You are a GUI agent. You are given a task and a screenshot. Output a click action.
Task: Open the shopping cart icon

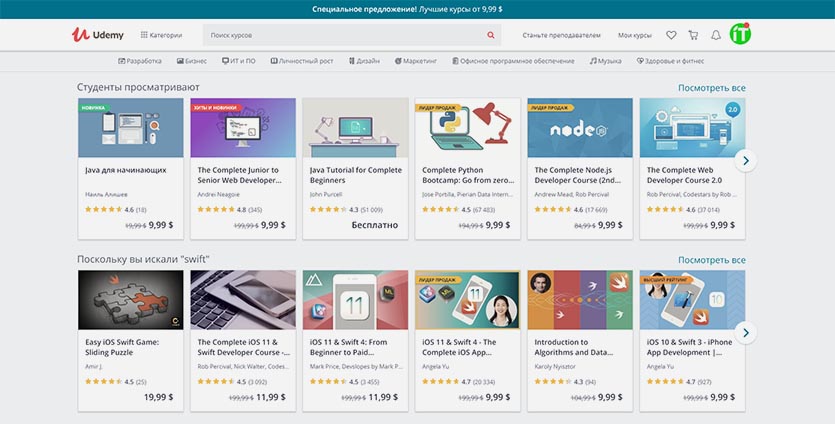[x=693, y=35]
